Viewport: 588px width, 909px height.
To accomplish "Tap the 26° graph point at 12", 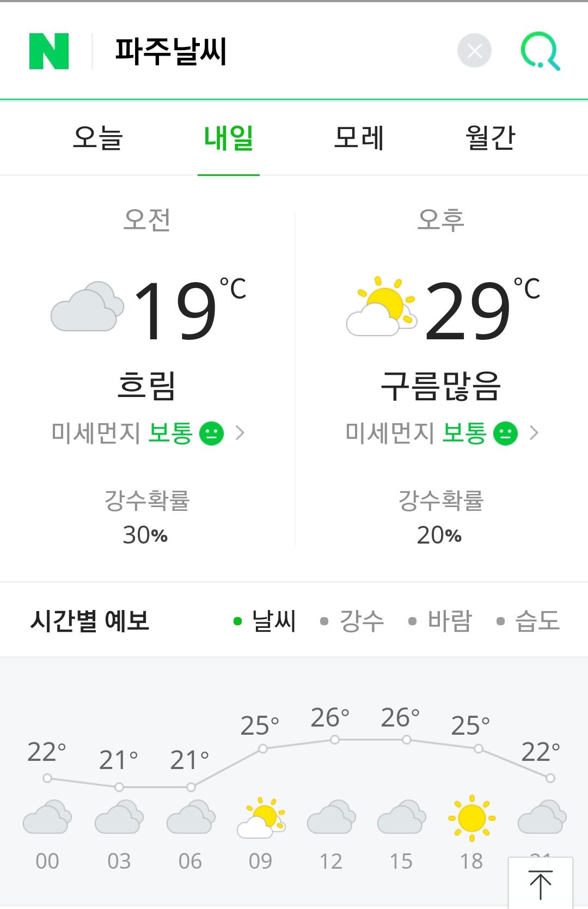I will coord(335,740).
